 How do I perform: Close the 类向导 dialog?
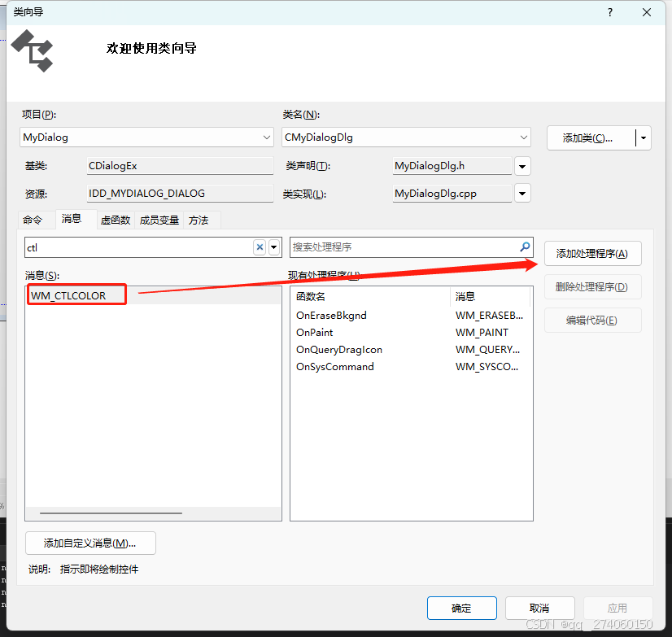(647, 12)
